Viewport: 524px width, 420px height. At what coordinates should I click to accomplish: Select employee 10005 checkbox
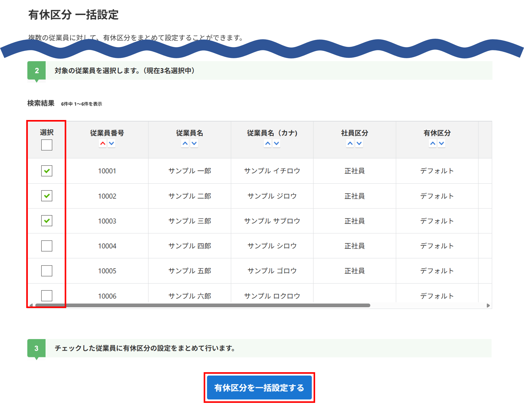(x=47, y=271)
